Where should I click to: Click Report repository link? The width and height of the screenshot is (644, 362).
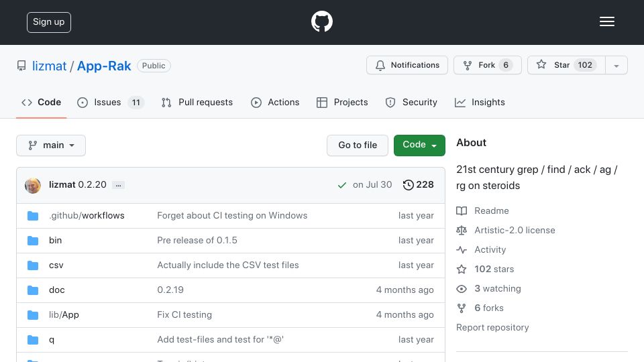492,328
